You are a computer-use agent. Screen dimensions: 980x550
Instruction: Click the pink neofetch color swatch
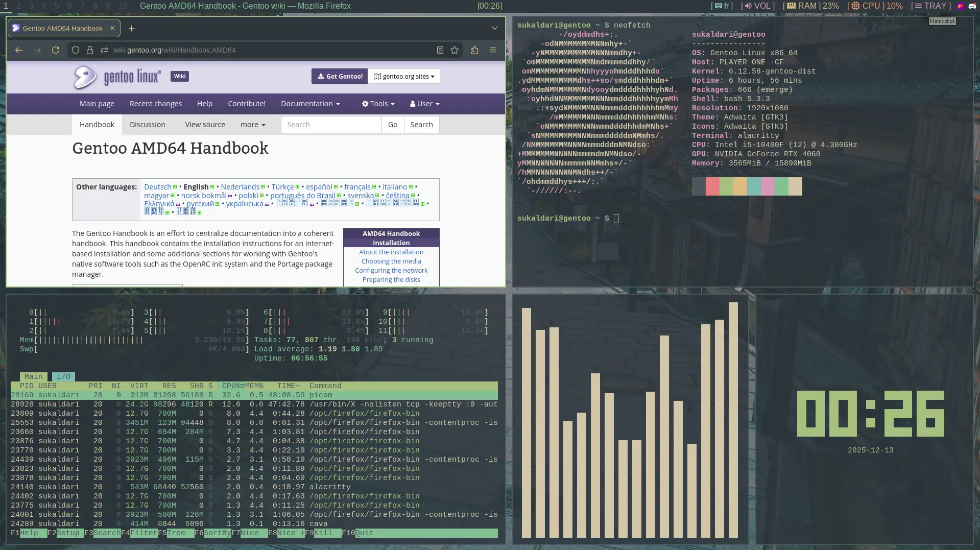(767, 186)
